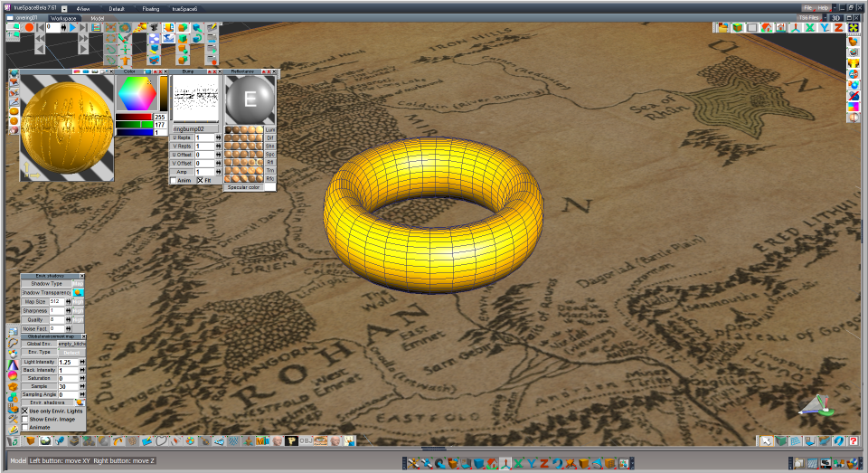This screenshot has width=868, height=473.
Task: Click the red Record animation button
Action: pos(29,27)
